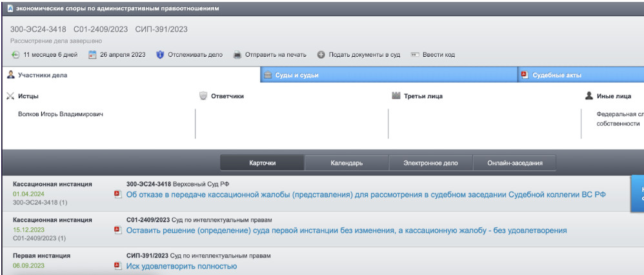Viewport: 644px width, 275px height.
Task: Click the date 01.04.2024
Action: [x=28, y=194]
